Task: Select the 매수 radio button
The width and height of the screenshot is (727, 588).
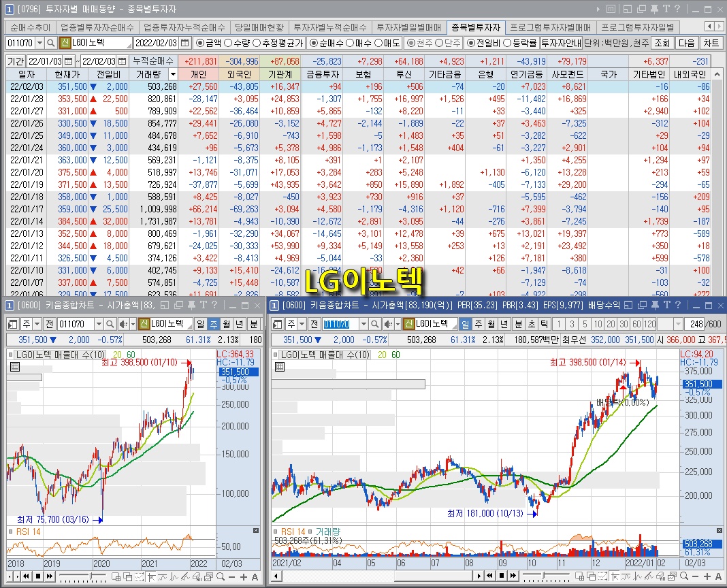Action: [x=350, y=43]
